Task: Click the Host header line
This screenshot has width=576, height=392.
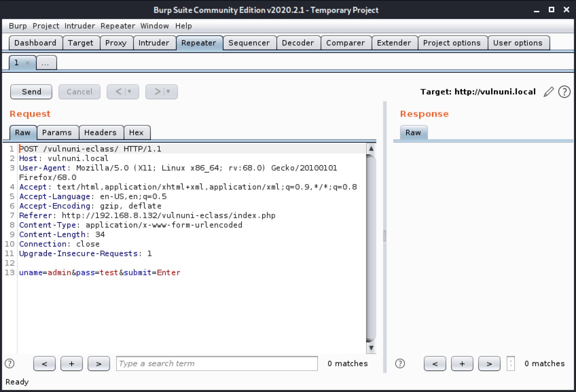Action: [x=64, y=158]
